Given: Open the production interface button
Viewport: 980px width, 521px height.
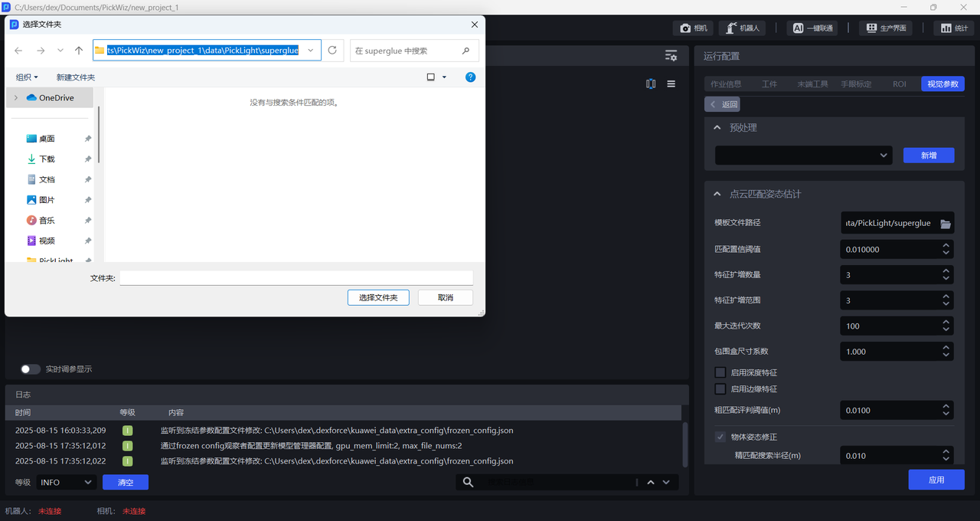Looking at the screenshot, I should 886,28.
